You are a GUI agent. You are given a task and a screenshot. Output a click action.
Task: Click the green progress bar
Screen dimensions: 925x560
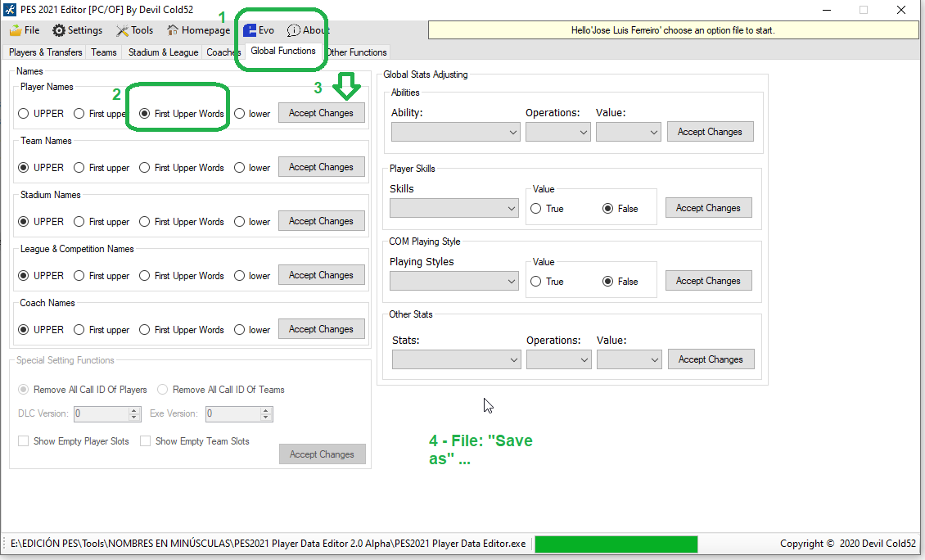point(616,544)
